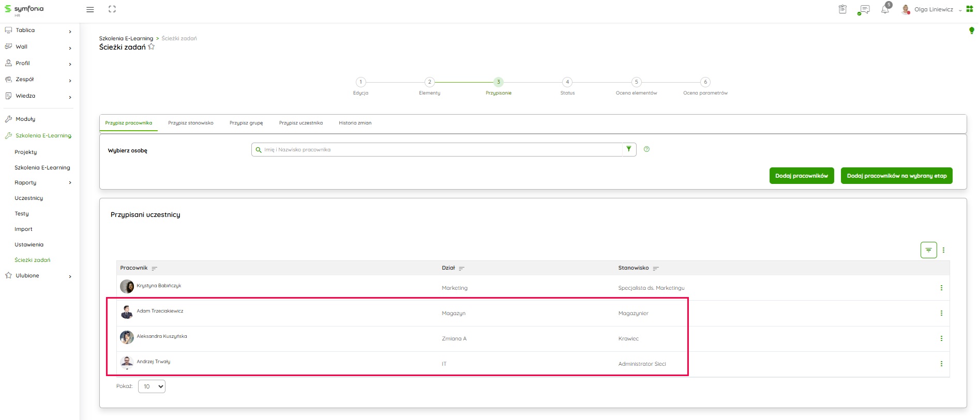This screenshot has width=980, height=420.
Task: Toggle fullscreen mode icon
Action: (x=112, y=9)
